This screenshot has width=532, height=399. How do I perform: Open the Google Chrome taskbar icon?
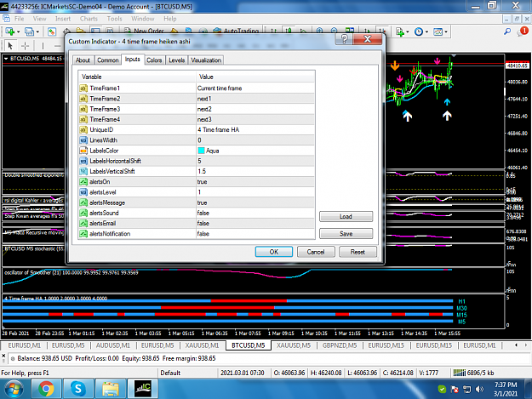(x=46, y=389)
